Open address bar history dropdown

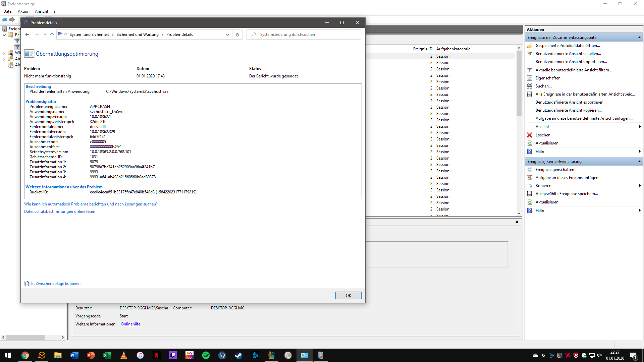(227, 35)
